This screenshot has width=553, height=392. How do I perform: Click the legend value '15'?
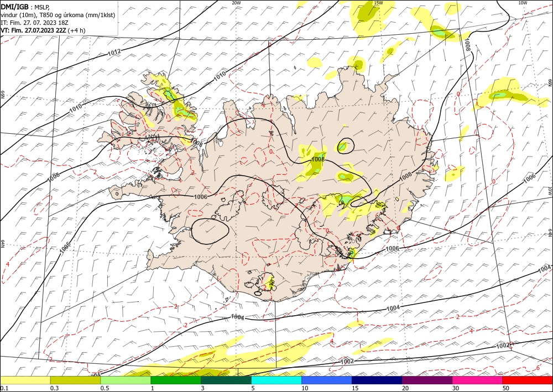pos(355,388)
